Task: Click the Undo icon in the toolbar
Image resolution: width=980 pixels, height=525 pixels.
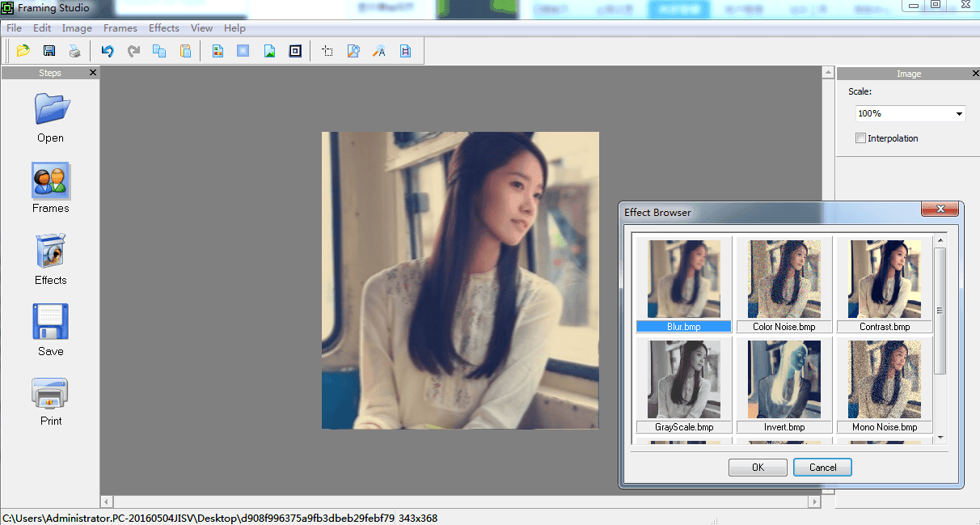Action: 107,50
